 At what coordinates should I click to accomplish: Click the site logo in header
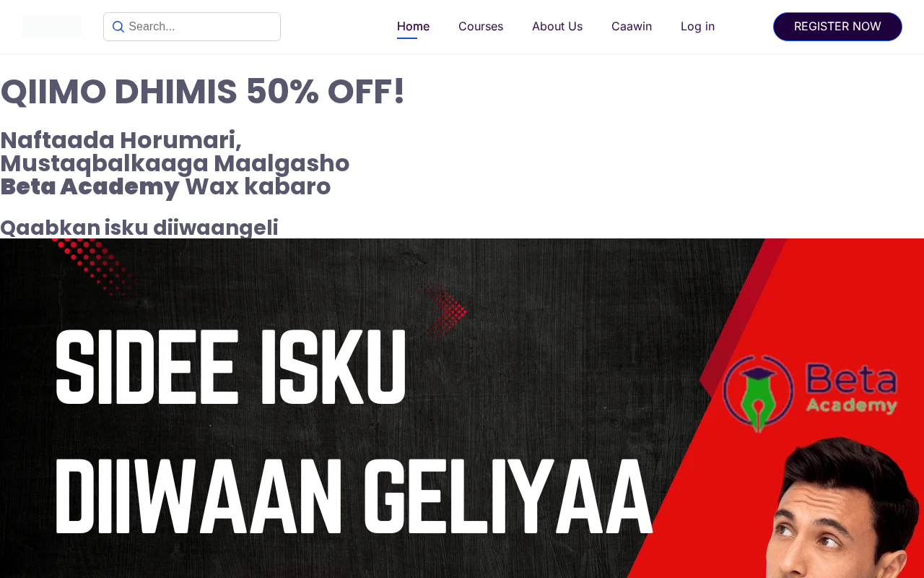click(x=51, y=27)
